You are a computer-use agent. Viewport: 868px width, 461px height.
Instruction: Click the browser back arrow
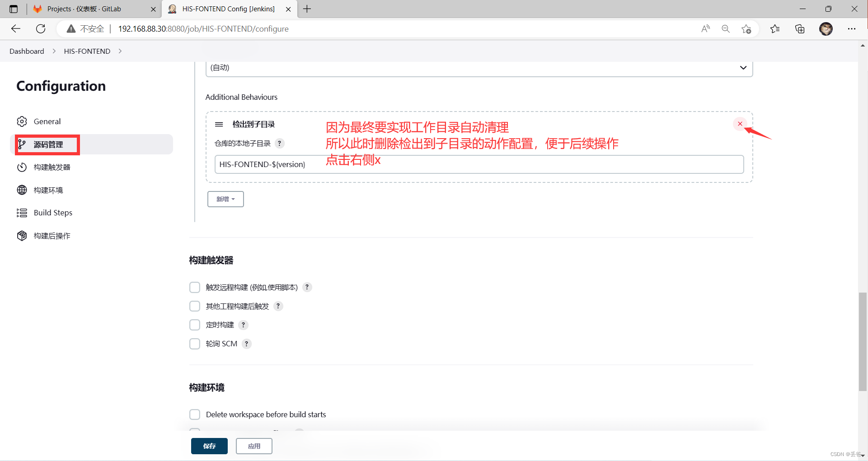[16, 29]
